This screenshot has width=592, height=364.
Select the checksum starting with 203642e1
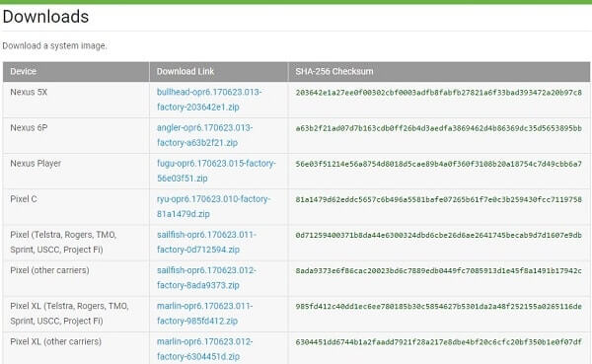click(x=439, y=93)
